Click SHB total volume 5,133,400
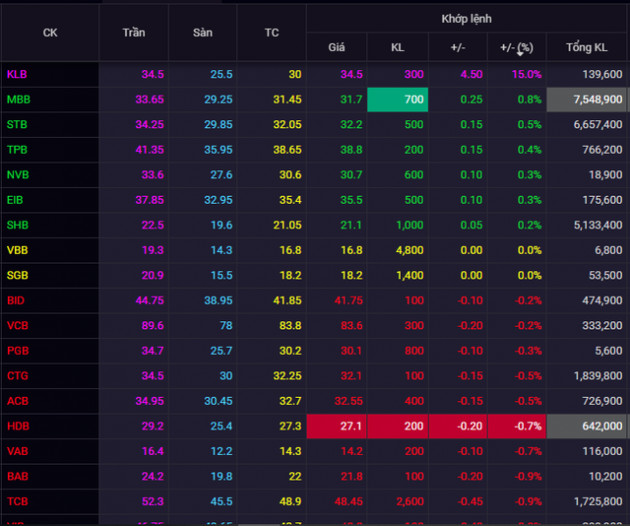This screenshot has height=526, width=630. click(x=598, y=225)
